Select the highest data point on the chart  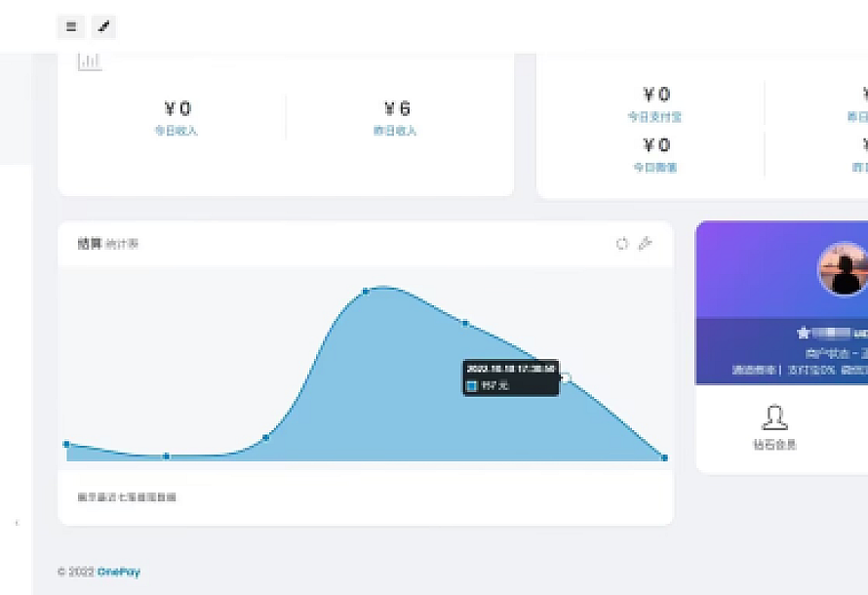coord(366,291)
